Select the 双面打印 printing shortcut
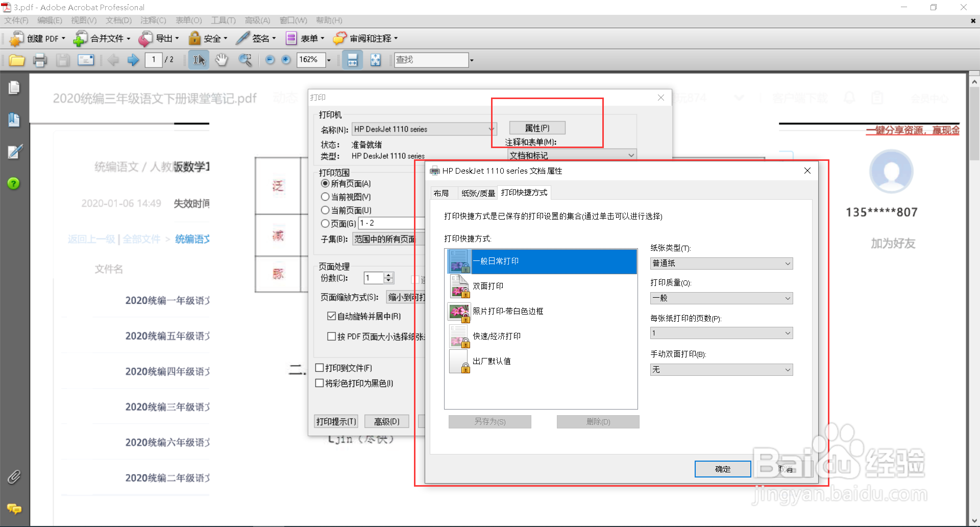The image size is (980, 527). [488, 286]
